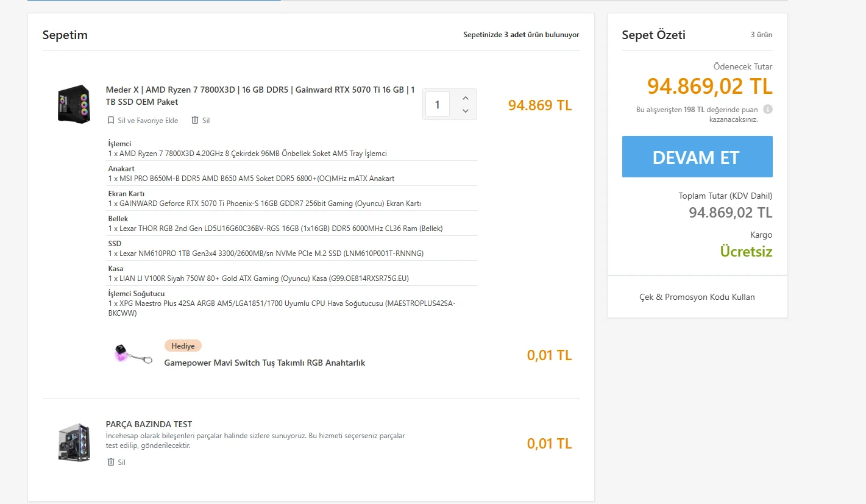
Task: Click the AMD Ryzen 7 7800X3D Tray İşlemci line
Action: click(x=247, y=154)
